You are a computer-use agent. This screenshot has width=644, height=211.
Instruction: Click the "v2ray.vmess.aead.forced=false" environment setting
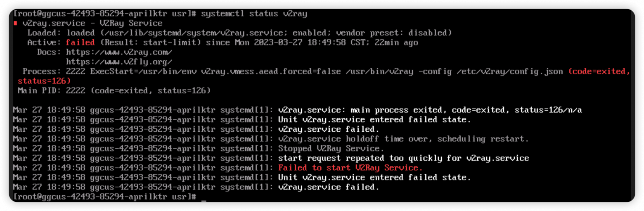coord(266,71)
